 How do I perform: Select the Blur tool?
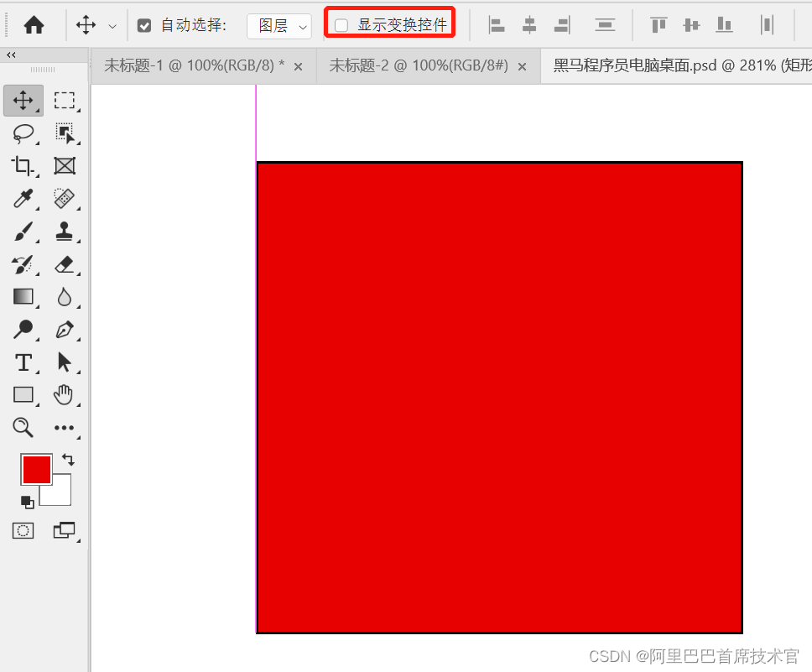65,297
